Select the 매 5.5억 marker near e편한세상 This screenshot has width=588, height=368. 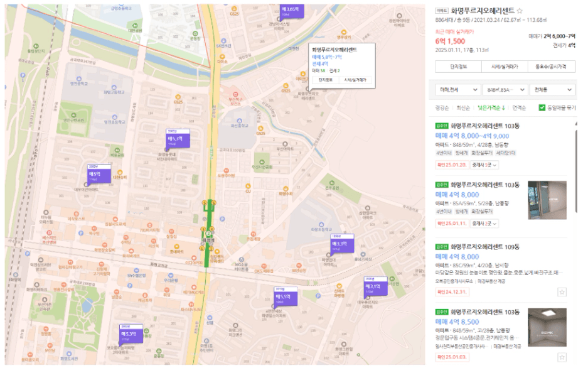tap(285, 296)
